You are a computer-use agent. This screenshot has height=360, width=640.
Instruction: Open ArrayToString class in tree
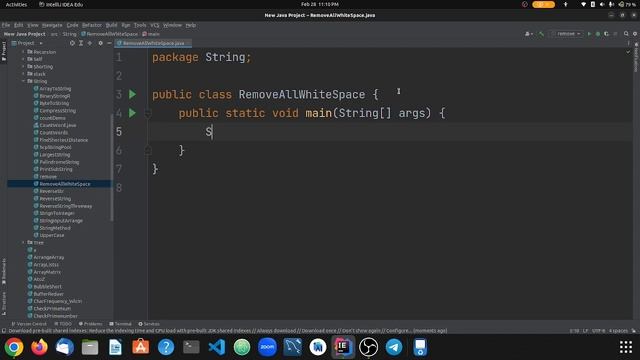tap(53, 89)
